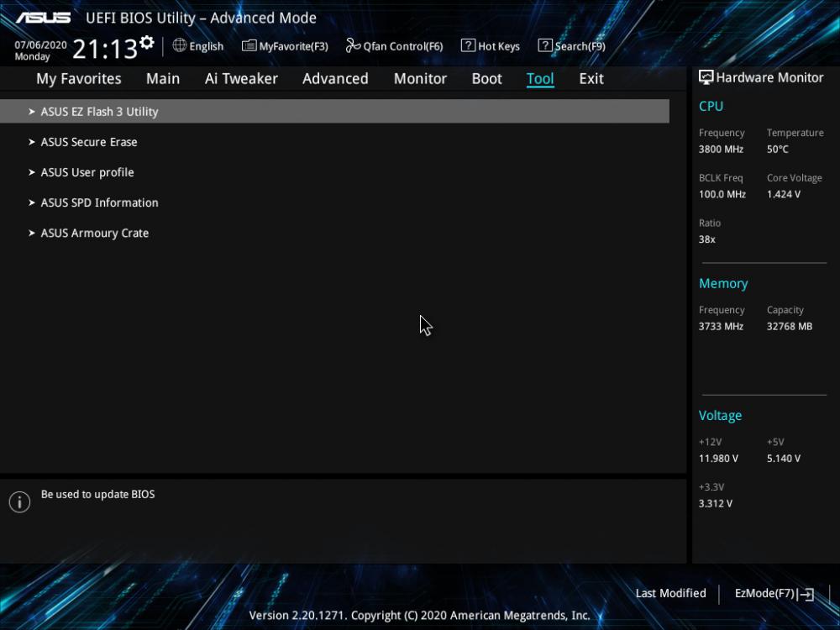Click 'UEFI BIOS Utility – Advanced Mode' title
Screen dimensions: 840x630
pyautogui.click(x=201, y=18)
